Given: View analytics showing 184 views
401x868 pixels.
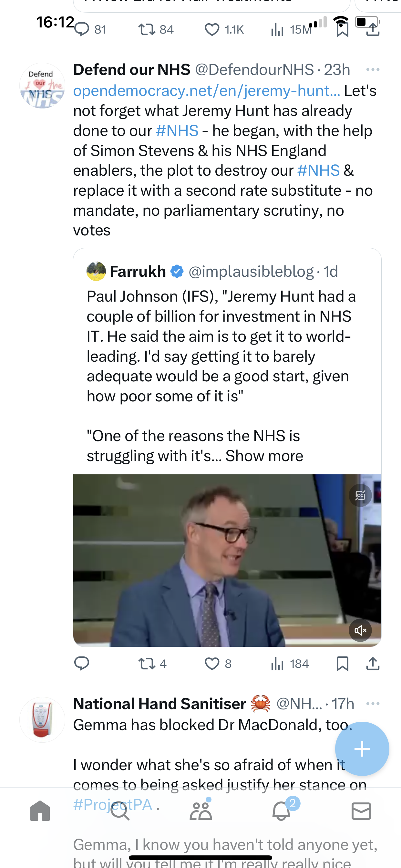Looking at the screenshot, I should tap(290, 664).
